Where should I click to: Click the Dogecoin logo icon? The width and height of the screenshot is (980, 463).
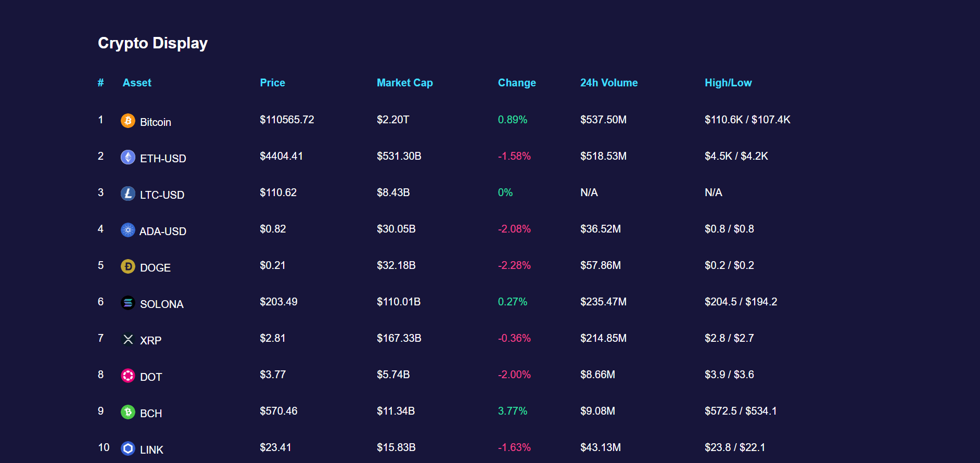[128, 266]
